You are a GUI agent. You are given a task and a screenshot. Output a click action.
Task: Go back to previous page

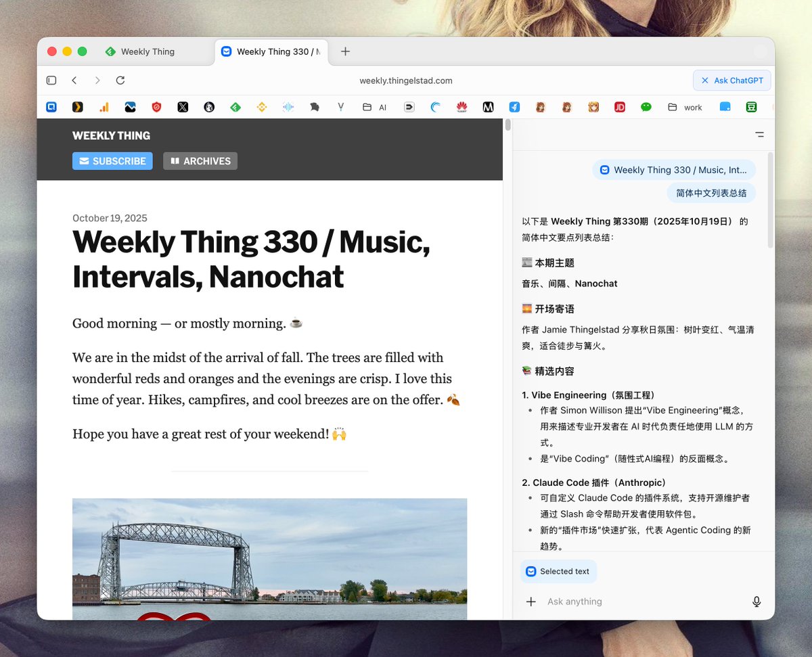pyautogui.click(x=74, y=81)
